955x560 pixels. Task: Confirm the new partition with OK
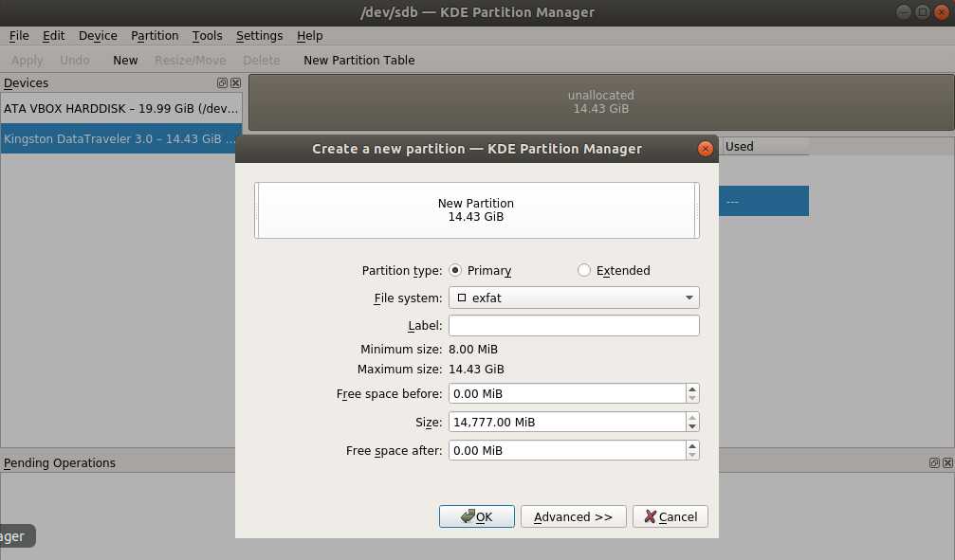(476, 516)
